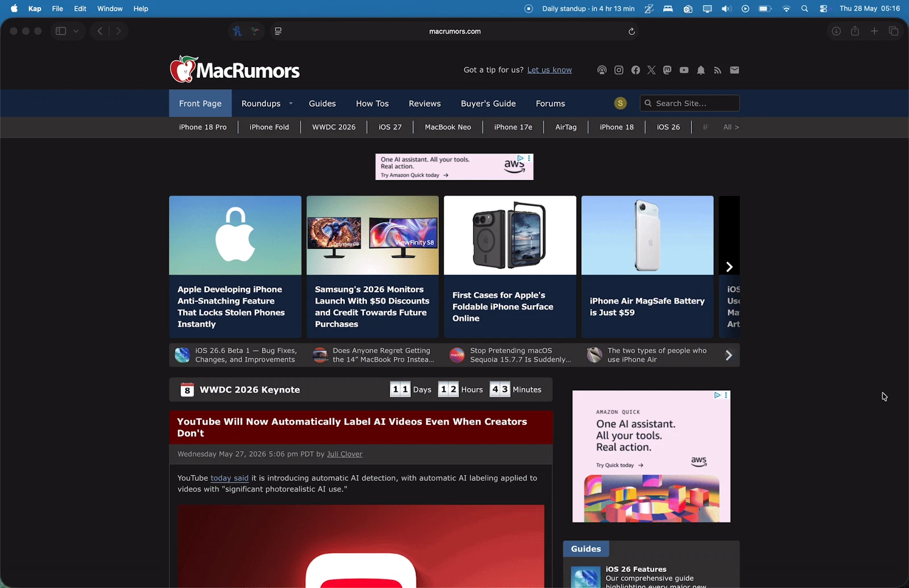This screenshot has height=588, width=909.
Task: Open the sound volume menu bar icon
Action: 726,9
